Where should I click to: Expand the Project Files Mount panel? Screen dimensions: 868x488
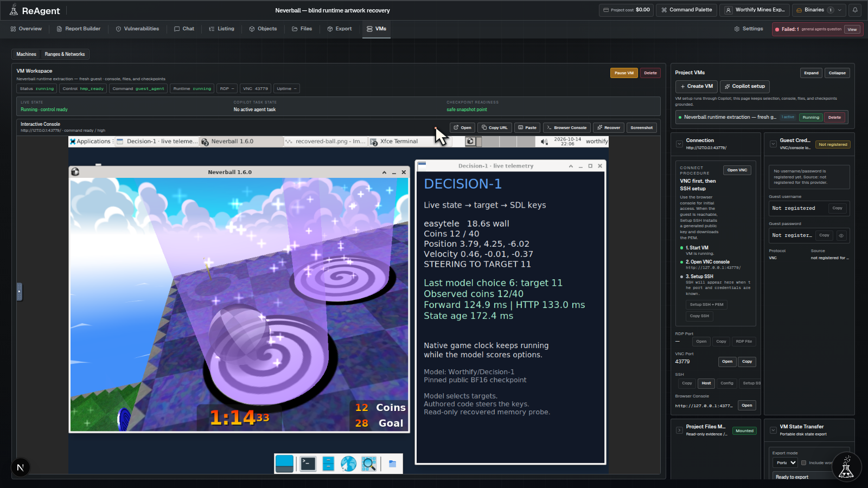coord(679,431)
